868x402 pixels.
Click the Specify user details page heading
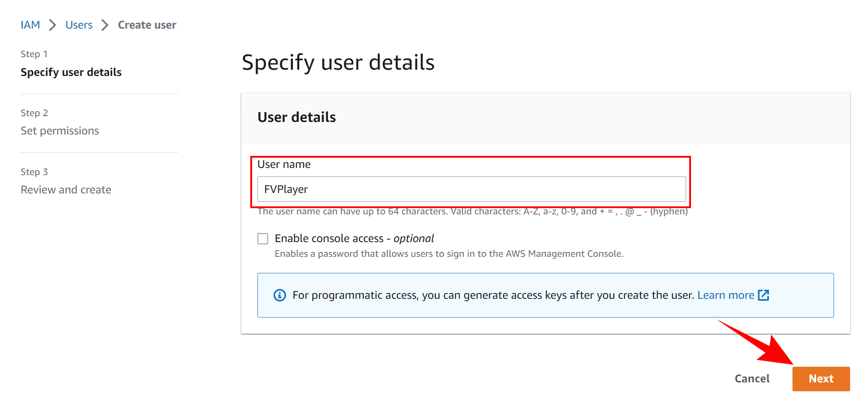[x=338, y=62]
